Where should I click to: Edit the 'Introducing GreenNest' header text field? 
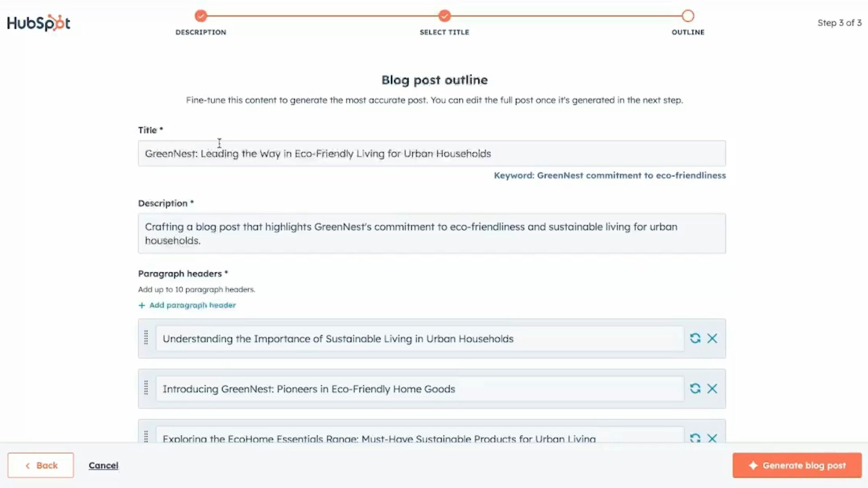(x=420, y=389)
